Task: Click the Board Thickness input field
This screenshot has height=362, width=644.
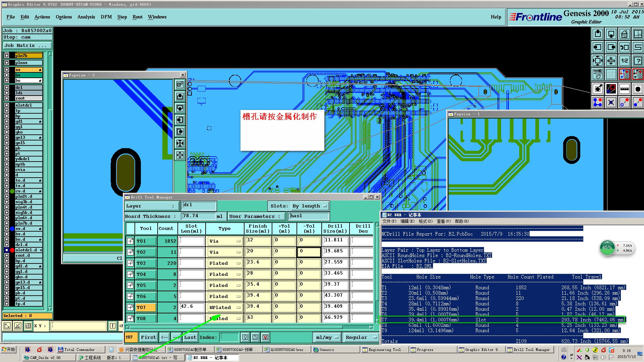Action: click(198, 216)
